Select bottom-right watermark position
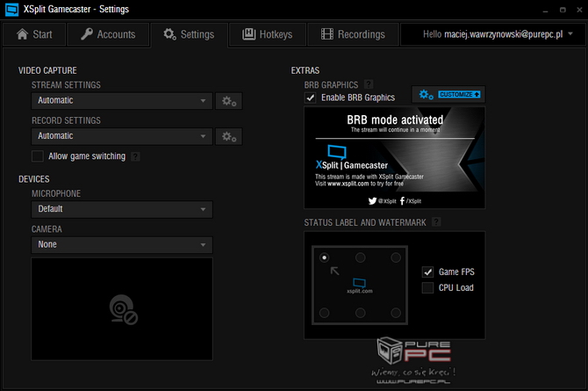Screen dimensions: 588x391 pos(396,313)
